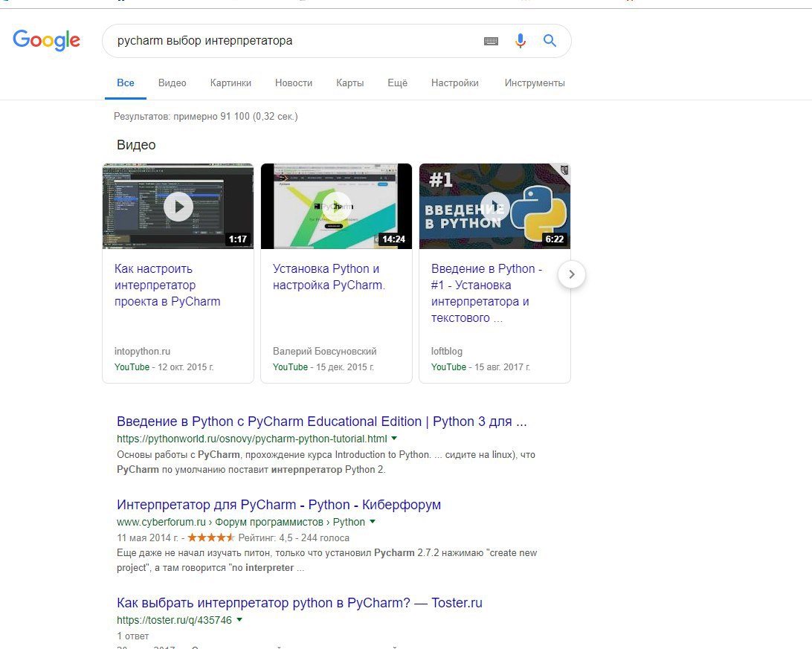The width and height of the screenshot is (812, 649).
Task: Open the Инструменты search tools
Action: coord(535,83)
